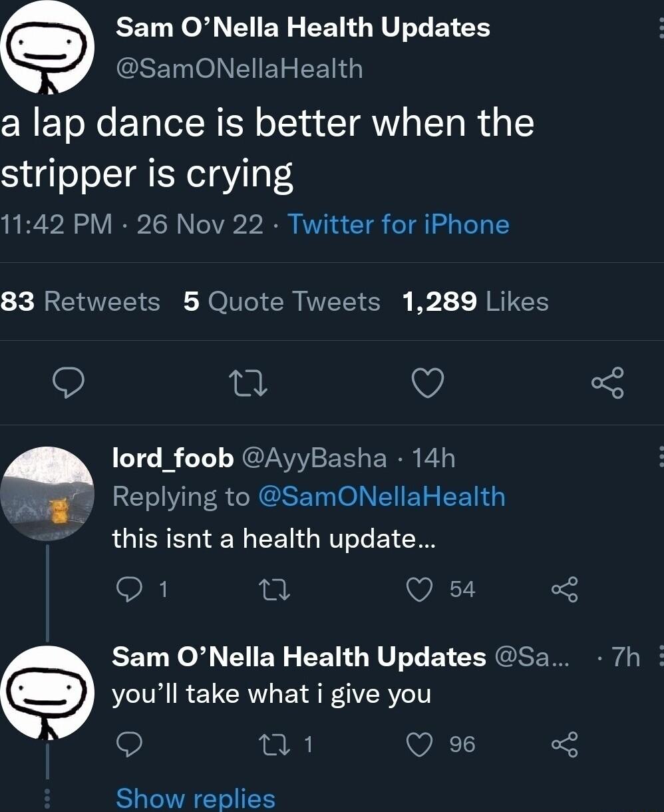The image size is (664, 812).
Task: Reply to "you'll take what i give you"
Action: pyautogui.click(x=127, y=744)
